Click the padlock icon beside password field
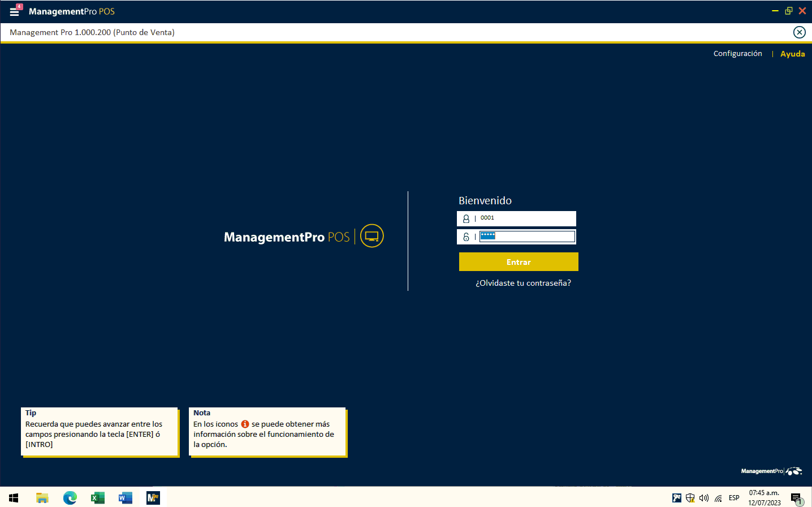The height and width of the screenshot is (507, 812). pos(466,237)
